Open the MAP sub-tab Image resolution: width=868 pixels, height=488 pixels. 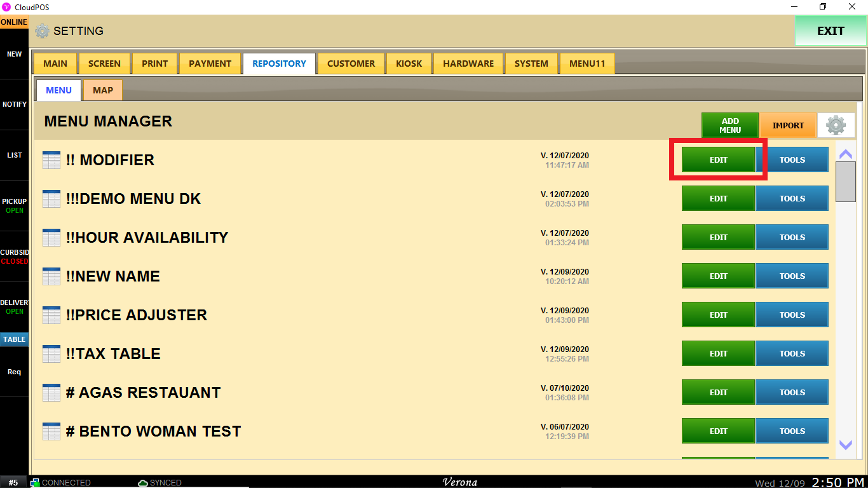click(x=103, y=90)
